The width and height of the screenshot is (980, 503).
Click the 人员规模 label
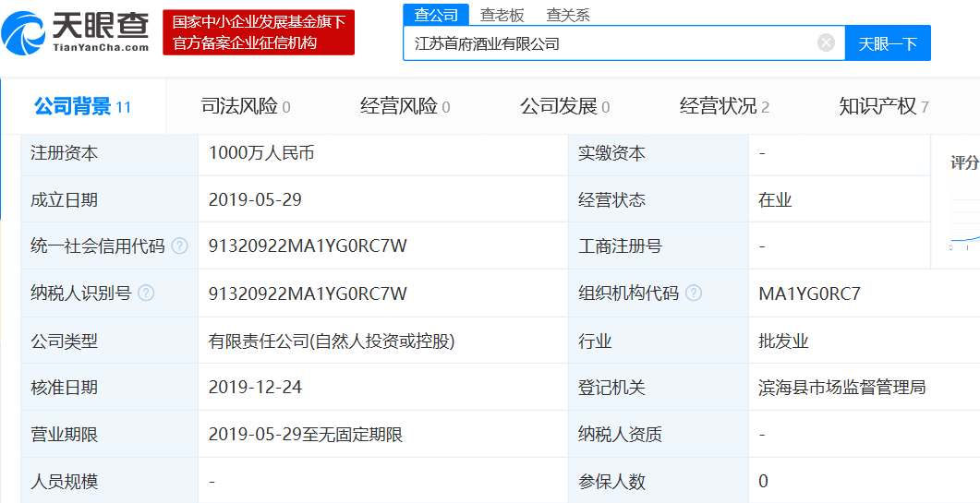65,481
